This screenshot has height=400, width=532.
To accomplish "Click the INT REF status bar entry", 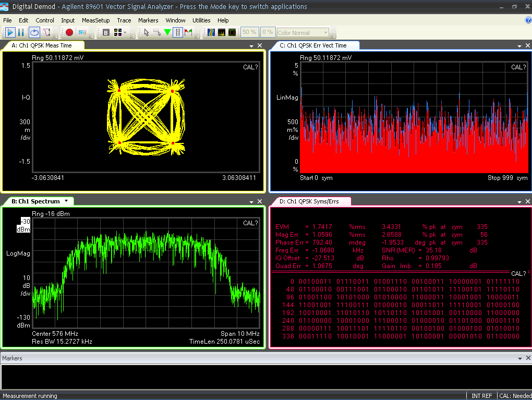I will pyautogui.click(x=481, y=396).
